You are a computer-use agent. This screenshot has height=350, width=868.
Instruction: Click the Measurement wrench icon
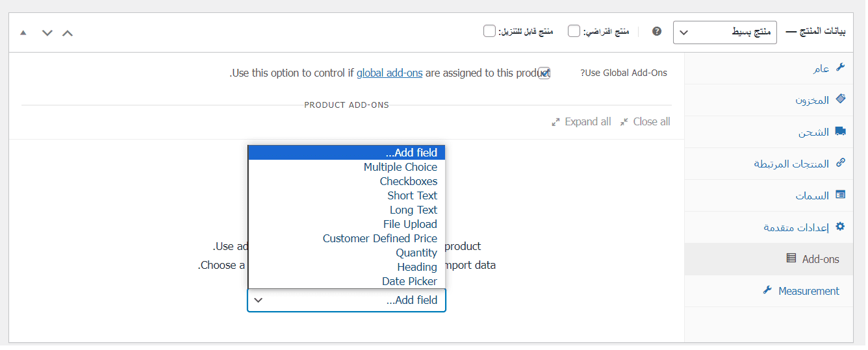pos(767,290)
